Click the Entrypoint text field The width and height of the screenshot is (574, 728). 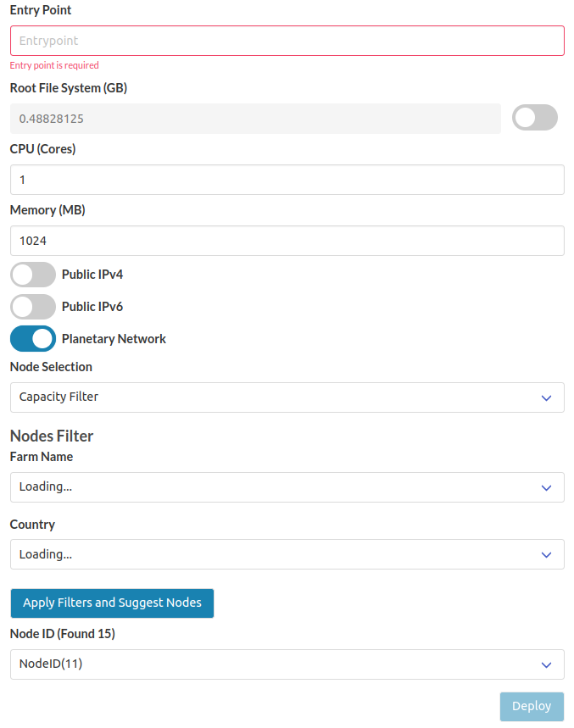[287, 41]
